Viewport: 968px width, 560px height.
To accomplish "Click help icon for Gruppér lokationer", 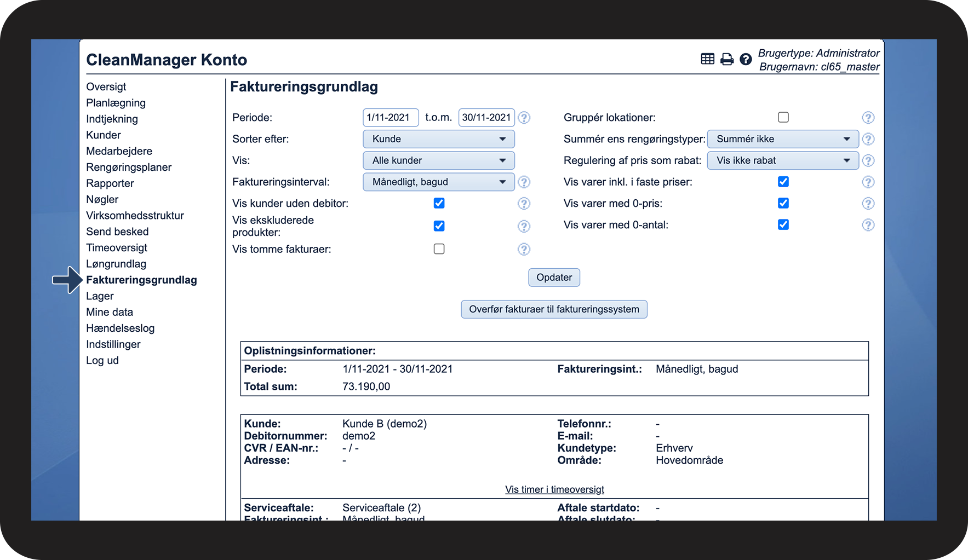I will 868,118.
